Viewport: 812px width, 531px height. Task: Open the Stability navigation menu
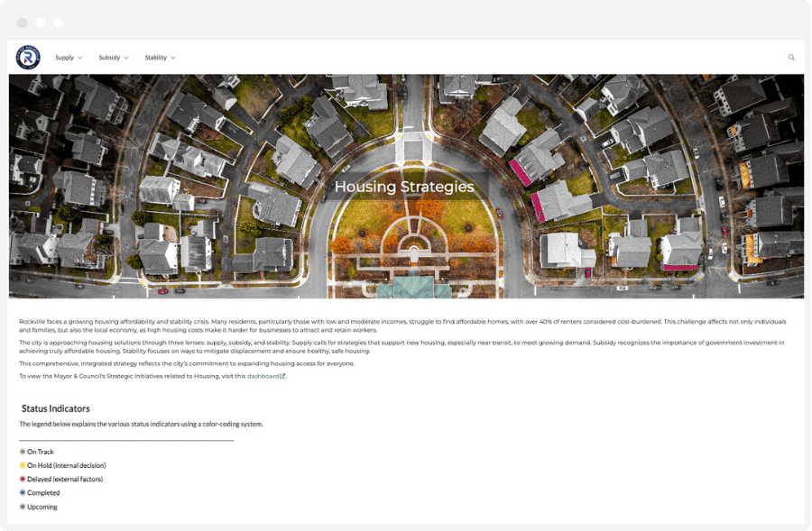pyautogui.click(x=157, y=57)
